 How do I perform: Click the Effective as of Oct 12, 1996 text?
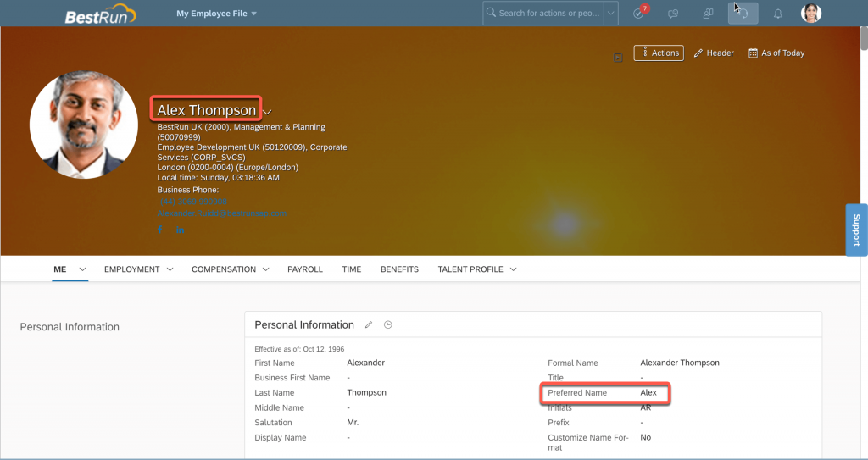click(299, 349)
